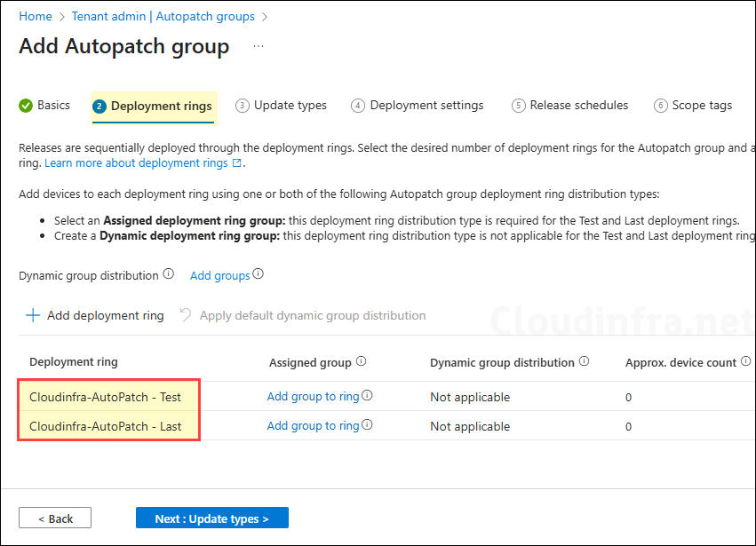Screen dimensions: 756x546
Task: Select the Cloudinfra-AutoPatch - Last ring row
Action: 106,426
